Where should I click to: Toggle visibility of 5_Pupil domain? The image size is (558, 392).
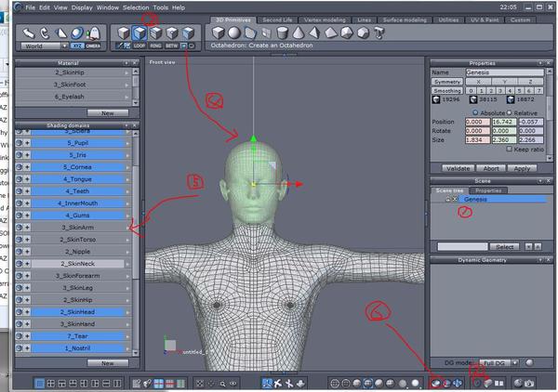pos(20,143)
